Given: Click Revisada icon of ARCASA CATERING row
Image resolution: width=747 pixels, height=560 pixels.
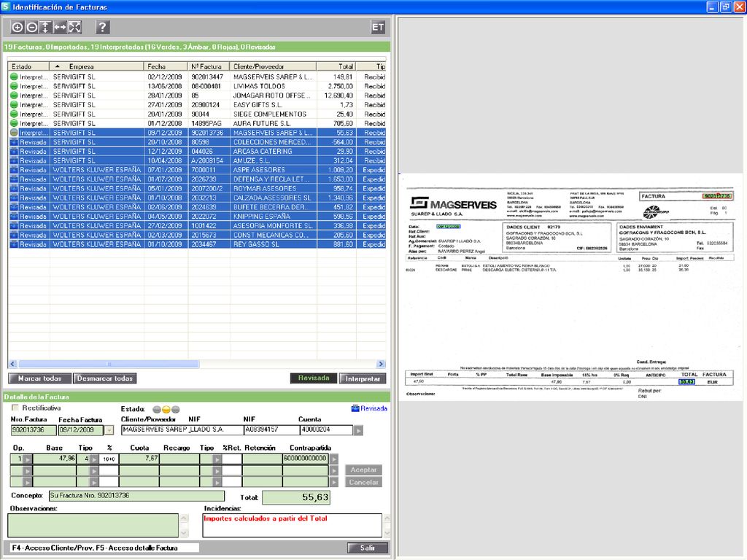Looking at the screenshot, I should click(x=14, y=152).
